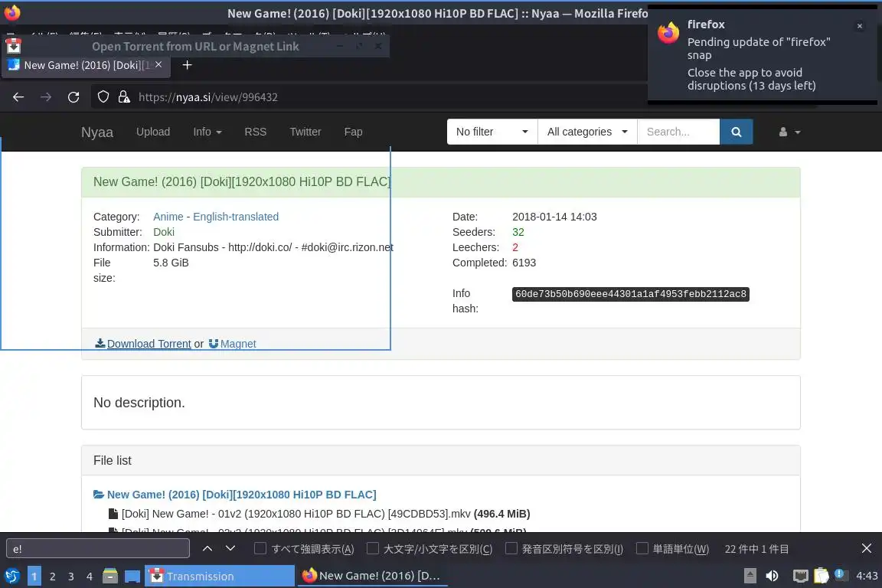Open the taskbar application menu icon
The width and height of the screenshot is (882, 588).
11,577
